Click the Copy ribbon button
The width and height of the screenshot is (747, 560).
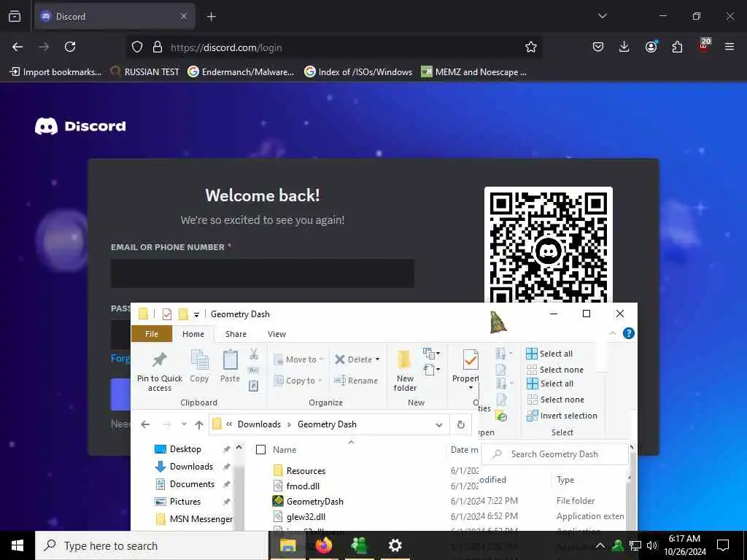[x=199, y=366]
